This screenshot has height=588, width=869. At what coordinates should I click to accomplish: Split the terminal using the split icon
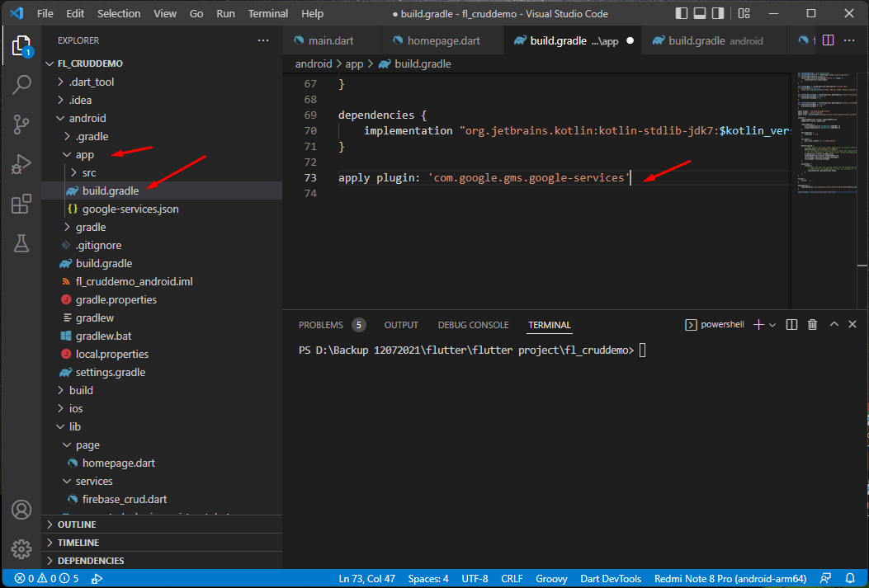(x=791, y=324)
